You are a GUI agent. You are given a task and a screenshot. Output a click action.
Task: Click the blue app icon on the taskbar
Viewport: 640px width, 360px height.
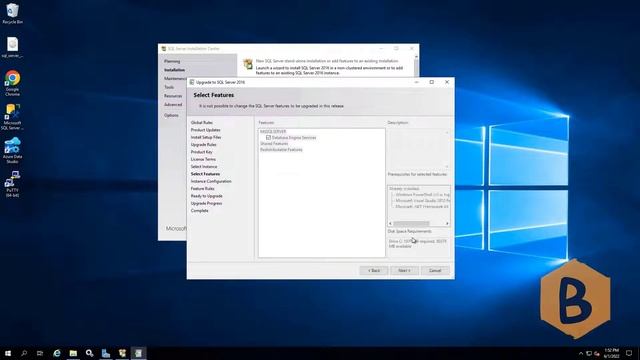click(106, 353)
